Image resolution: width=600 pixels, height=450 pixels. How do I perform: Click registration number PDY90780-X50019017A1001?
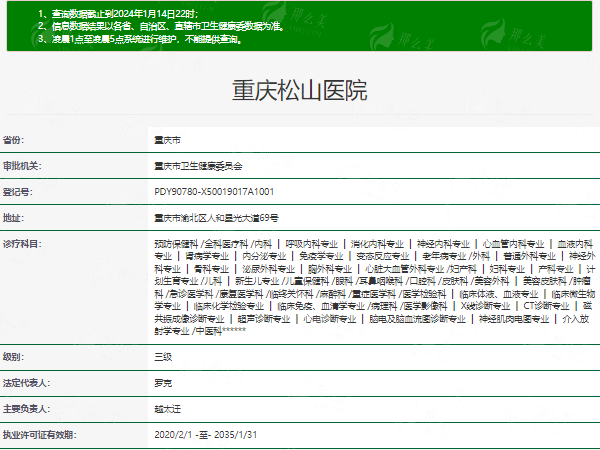coord(214,192)
